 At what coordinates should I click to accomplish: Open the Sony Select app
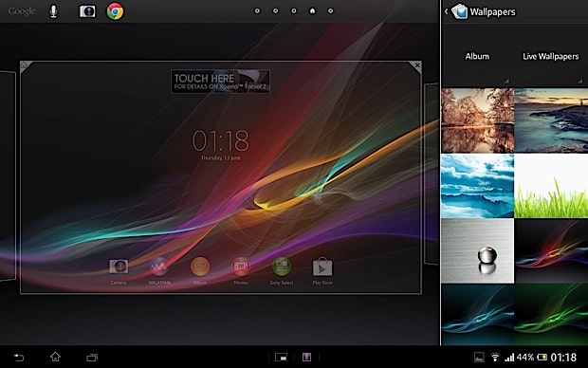click(x=282, y=271)
